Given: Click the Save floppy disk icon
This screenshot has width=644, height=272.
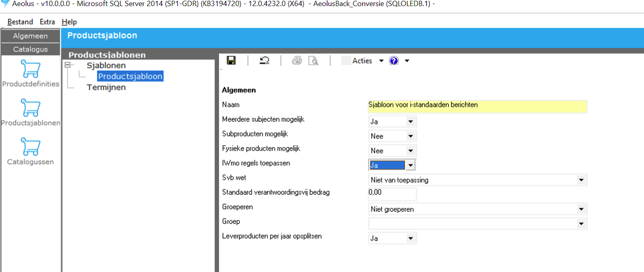Looking at the screenshot, I should click(231, 60).
